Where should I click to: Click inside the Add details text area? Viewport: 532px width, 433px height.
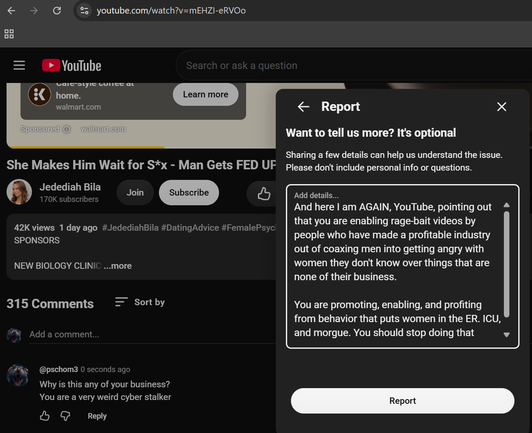[x=402, y=266]
